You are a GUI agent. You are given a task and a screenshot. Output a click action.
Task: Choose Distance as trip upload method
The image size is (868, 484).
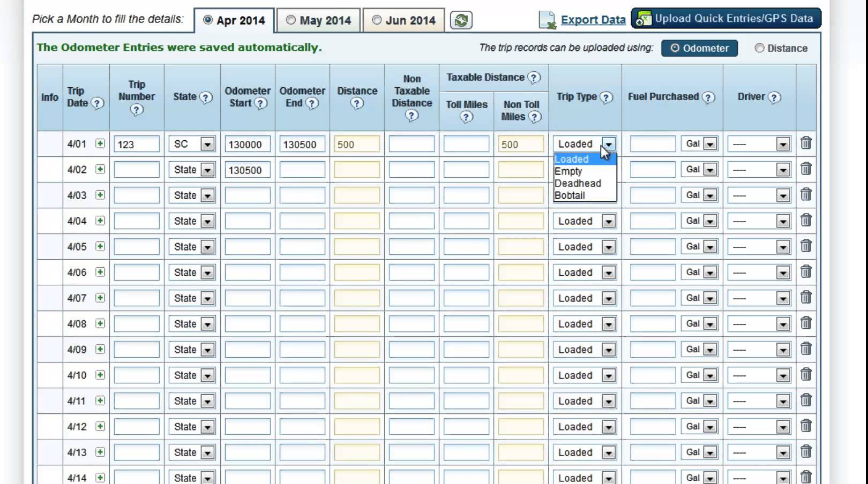pos(759,48)
